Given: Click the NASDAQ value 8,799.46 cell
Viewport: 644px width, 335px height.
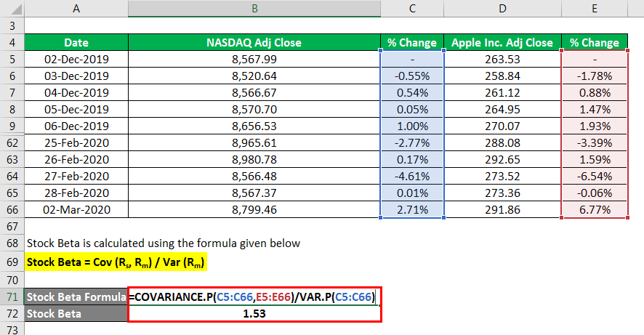Looking at the screenshot, I should [254, 209].
